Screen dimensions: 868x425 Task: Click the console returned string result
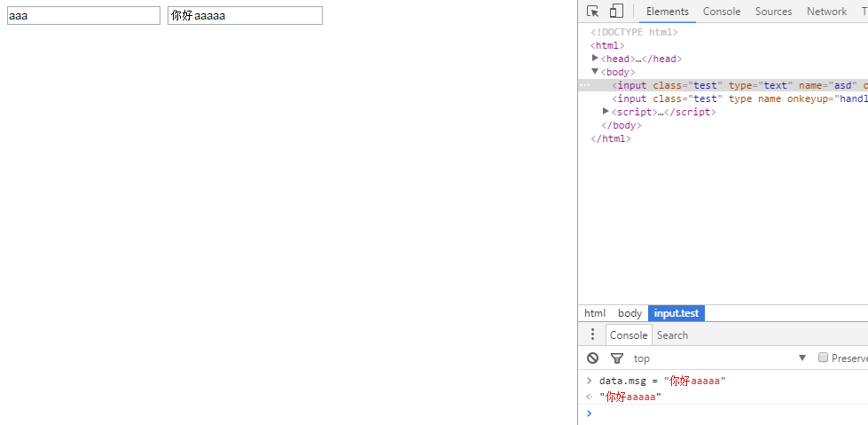[x=630, y=397]
